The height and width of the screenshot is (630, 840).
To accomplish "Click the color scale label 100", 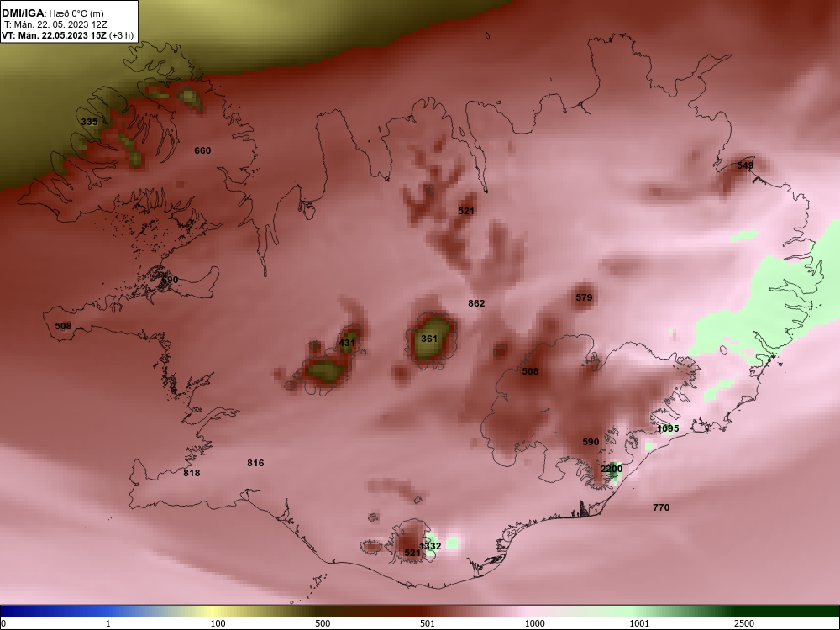I will coord(218,623).
